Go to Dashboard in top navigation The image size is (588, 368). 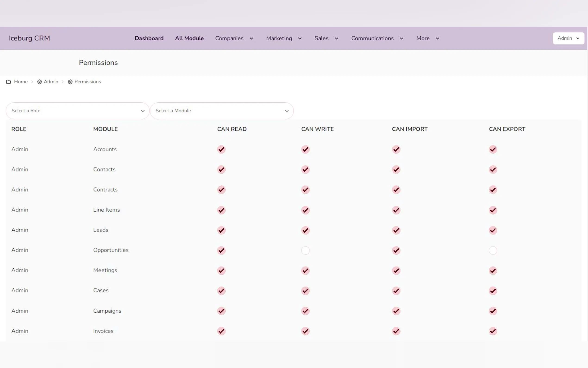click(x=149, y=38)
